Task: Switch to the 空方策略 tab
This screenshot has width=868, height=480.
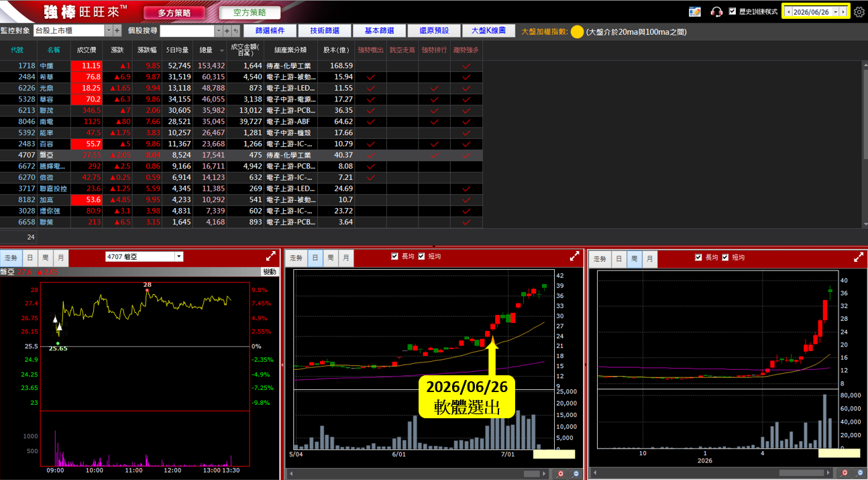Action: (x=250, y=12)
